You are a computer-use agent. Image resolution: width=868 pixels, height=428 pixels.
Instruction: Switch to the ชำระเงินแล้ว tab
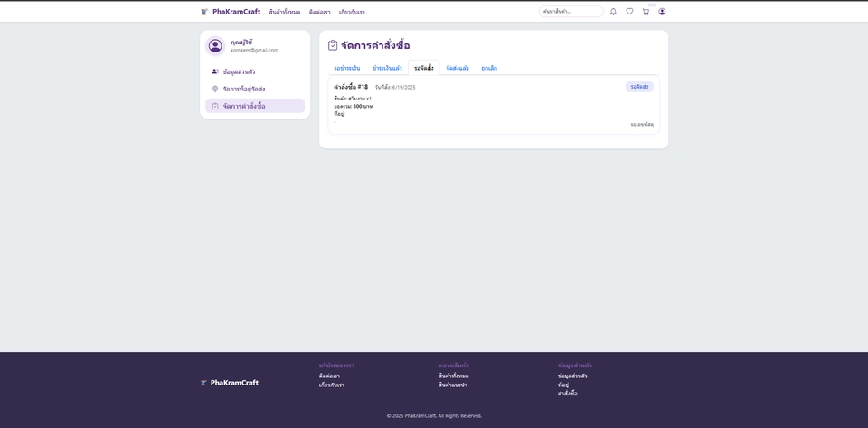click(387, 68)
